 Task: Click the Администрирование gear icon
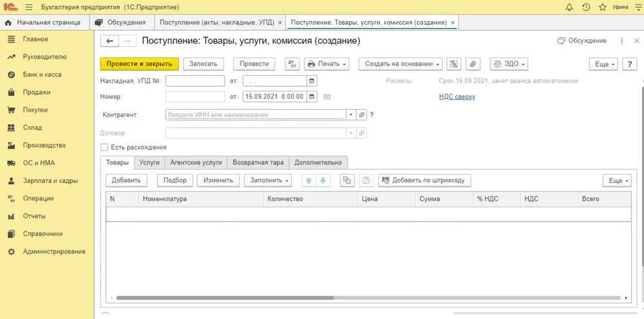coord(11,252)
